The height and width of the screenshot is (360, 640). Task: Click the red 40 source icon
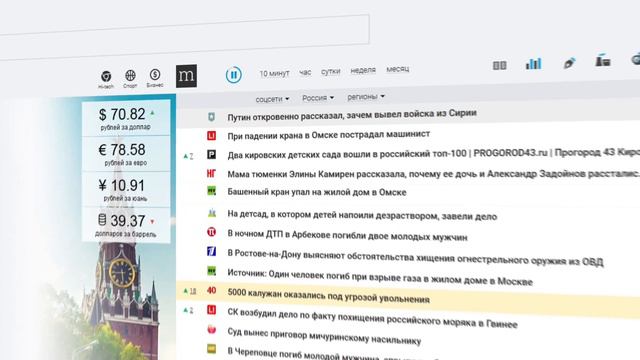(211, 291)
